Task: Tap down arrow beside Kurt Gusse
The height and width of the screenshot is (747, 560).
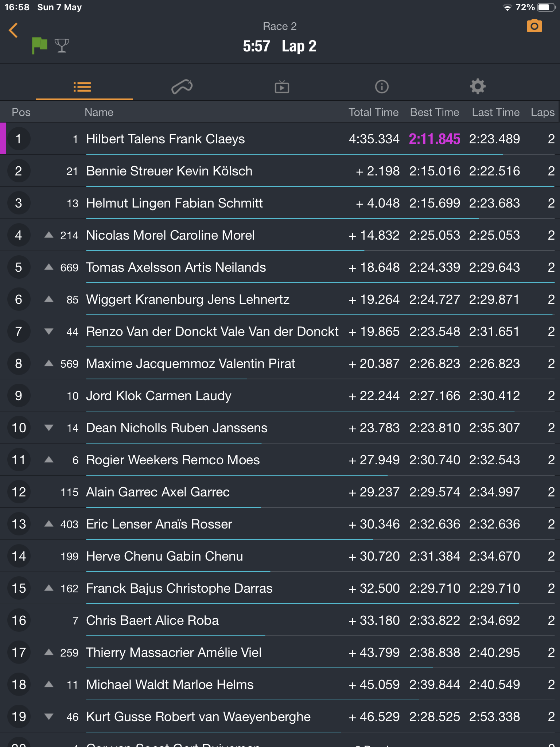Action: point(49,717)
